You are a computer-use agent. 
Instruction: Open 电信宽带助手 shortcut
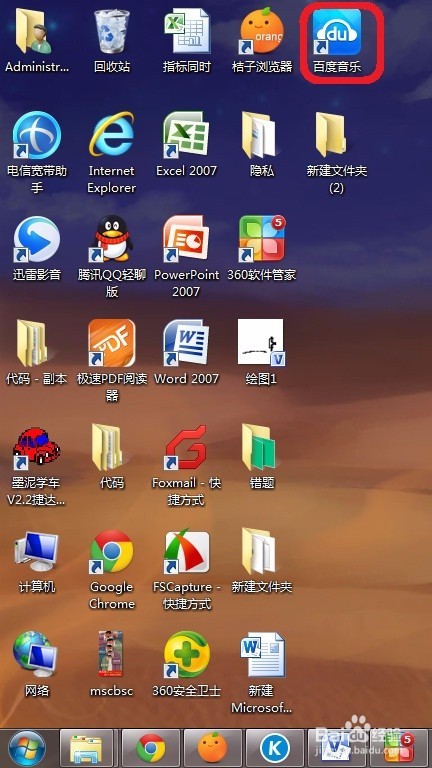click(37, 135)
